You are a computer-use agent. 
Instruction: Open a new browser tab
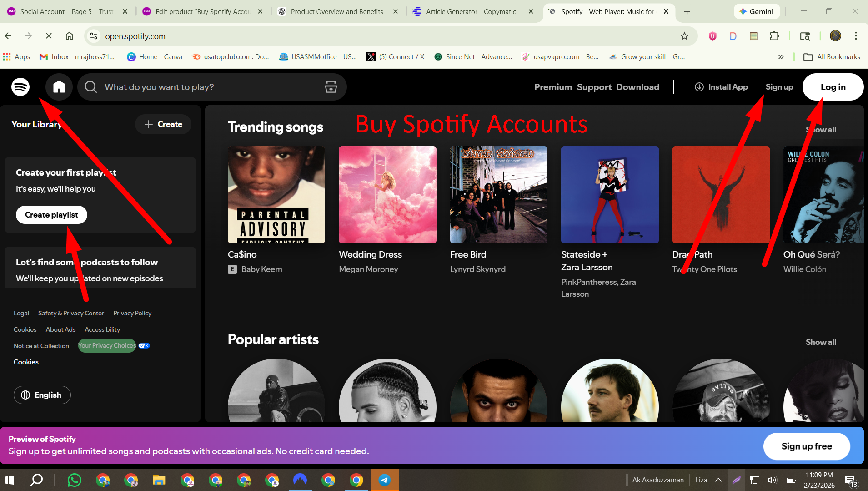coord(687,11)
